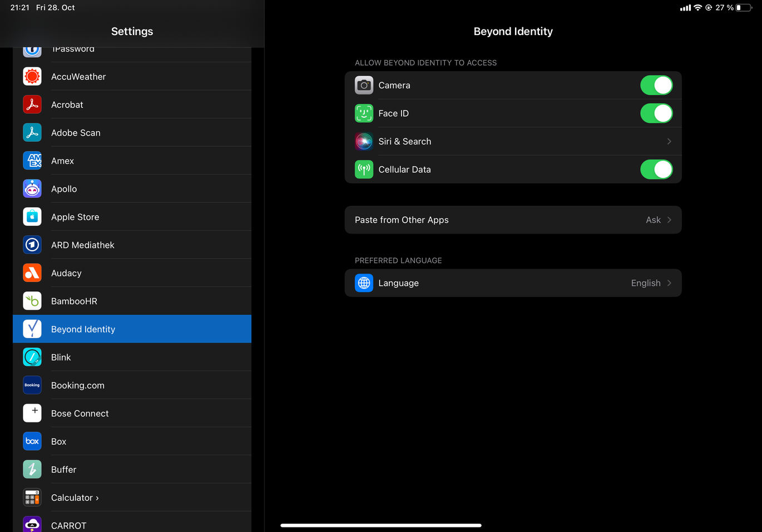Tap the home indicator bar at the bottom
This screenshot has height=532, width=762.
click(381, 525)
